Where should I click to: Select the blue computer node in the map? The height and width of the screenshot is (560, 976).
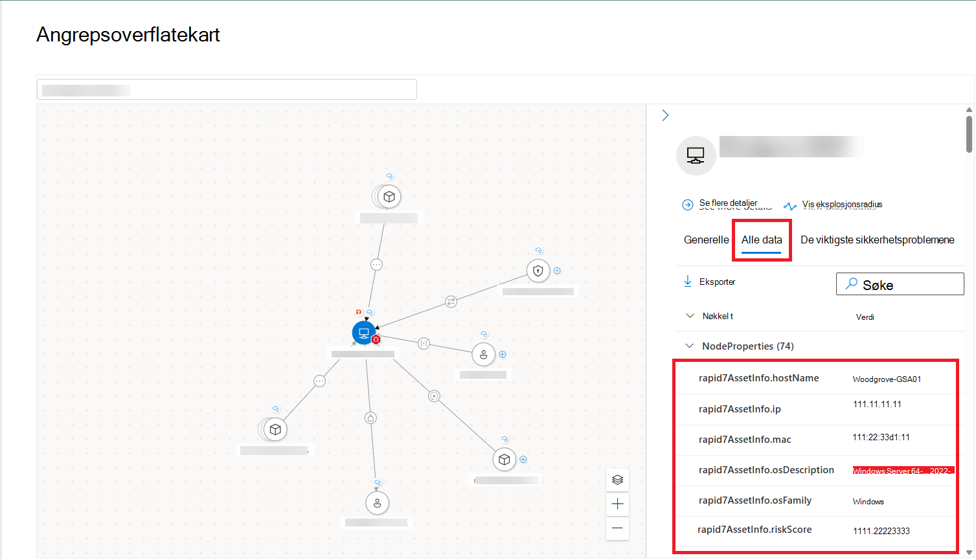[364, 333]
